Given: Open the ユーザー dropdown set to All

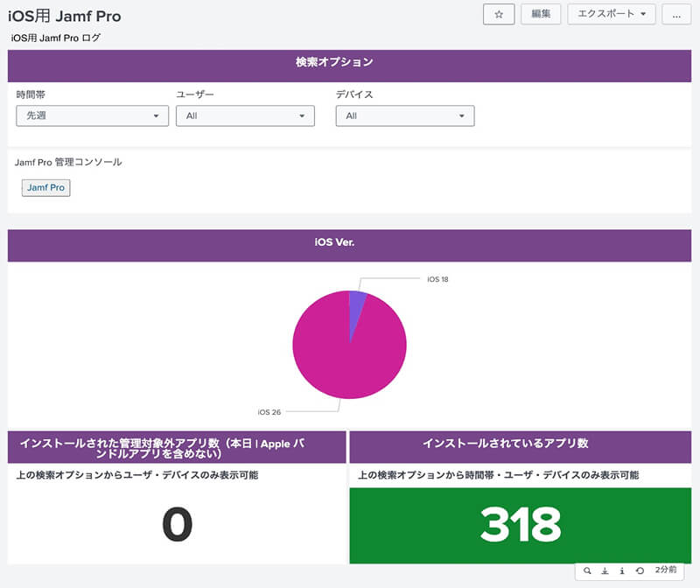Looking at the screenshot, I should pos(245,116).
